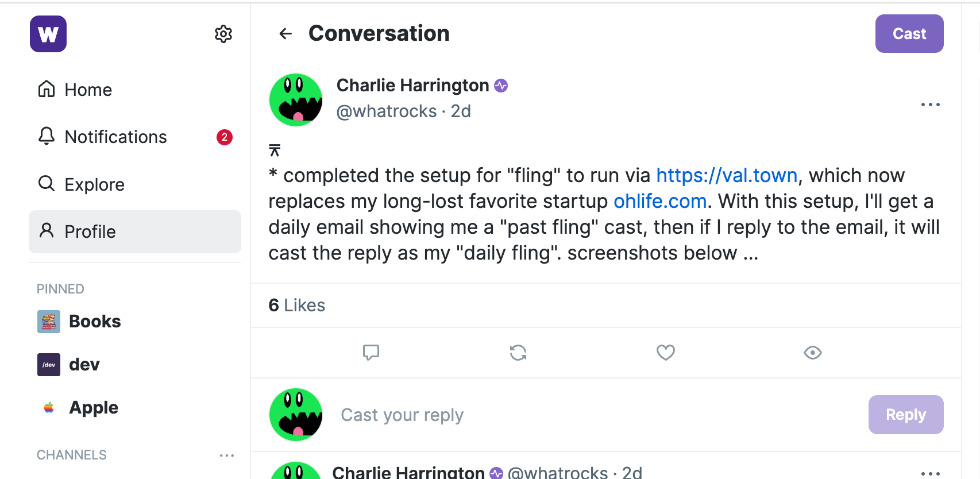The width and height of the screenshot is (980, 479).
Task: Click the Warpcast logo
Action: (x=48, y=34)
